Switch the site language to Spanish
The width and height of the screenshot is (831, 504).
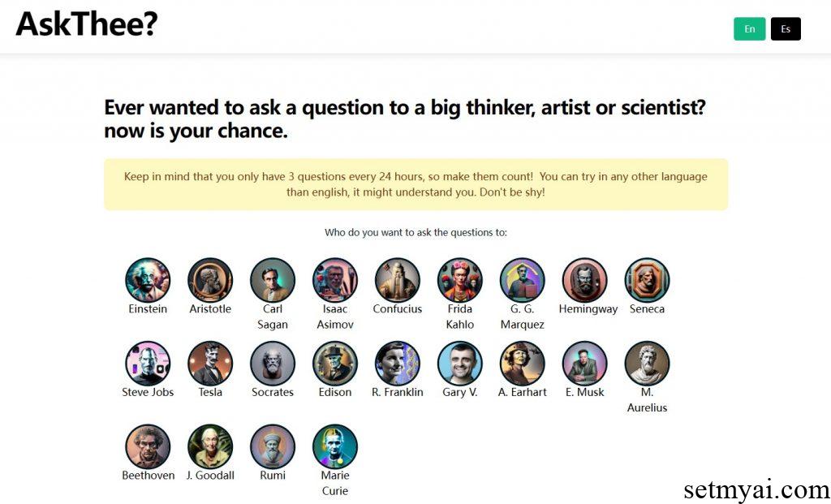[785, 28]
